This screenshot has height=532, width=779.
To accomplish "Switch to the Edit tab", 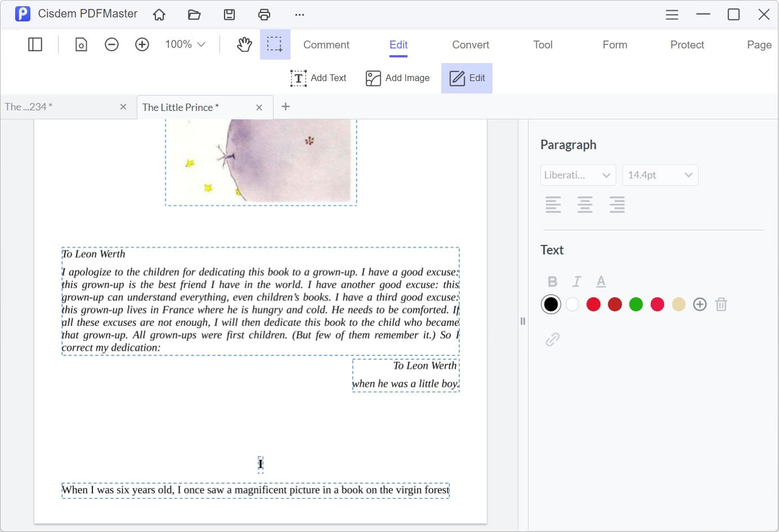I will click(399, 44).
